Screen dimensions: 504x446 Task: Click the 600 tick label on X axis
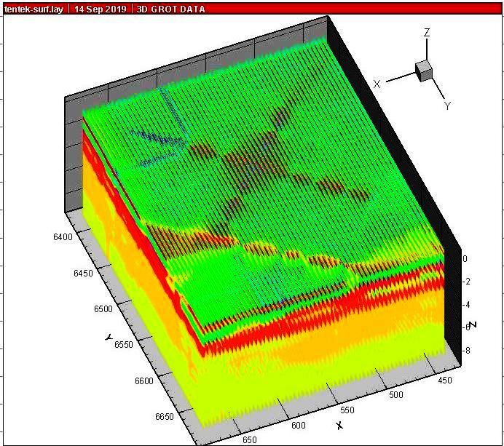(298, 426)
